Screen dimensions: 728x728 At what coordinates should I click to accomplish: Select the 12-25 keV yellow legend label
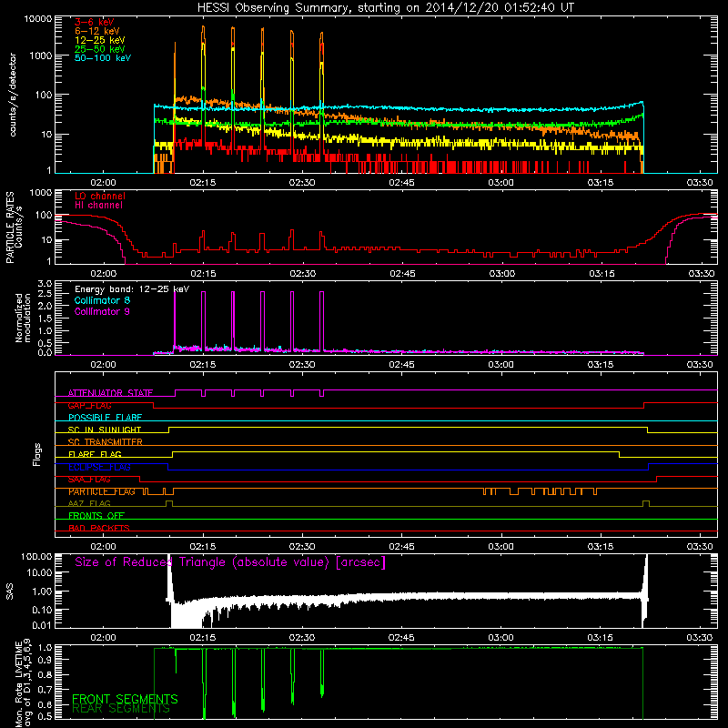(x=100, y=40)
